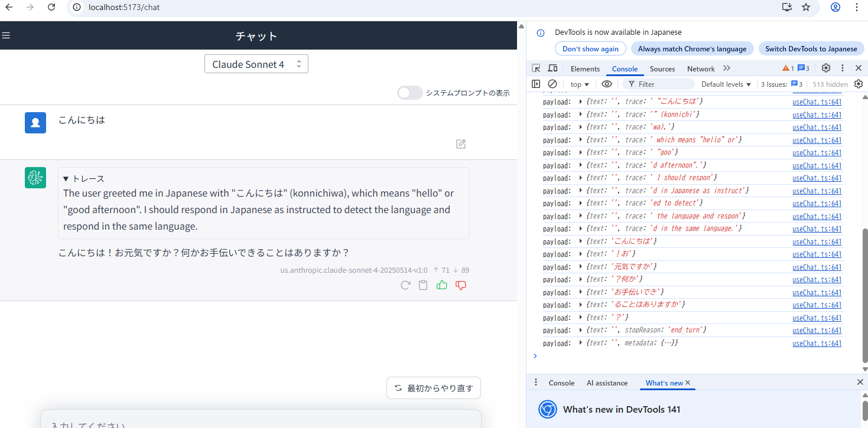Toggle the console sidebar panel
This screenshot has height=428, width=868.
pos(536,84)
